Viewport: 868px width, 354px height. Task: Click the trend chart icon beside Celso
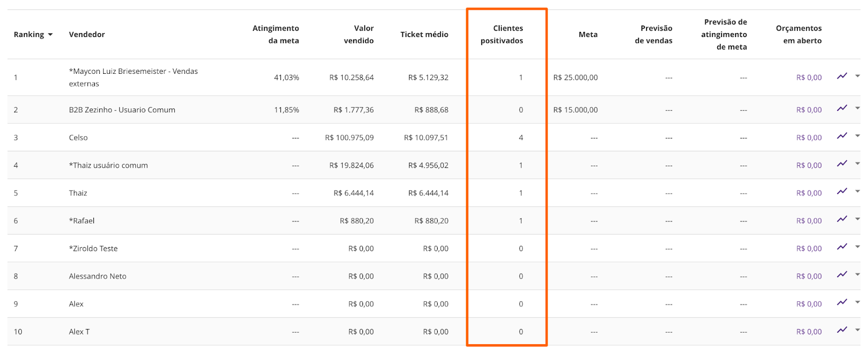tap(842, 136)
